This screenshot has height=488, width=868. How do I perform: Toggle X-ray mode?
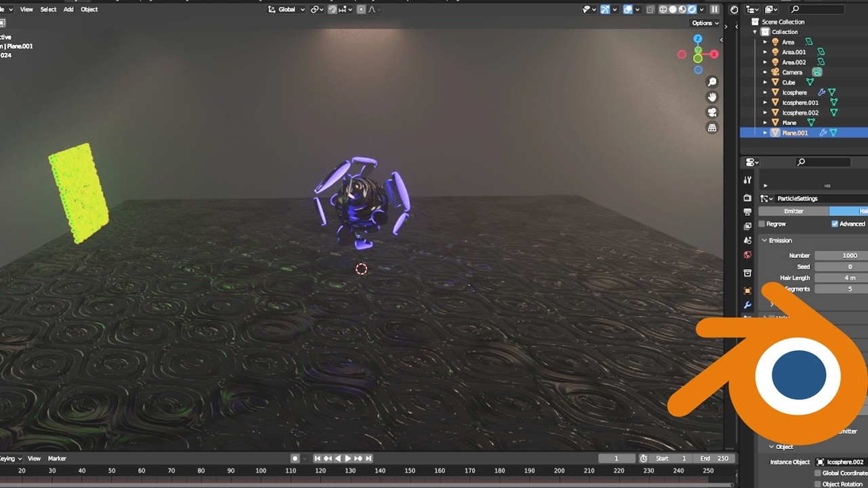(x=650, y=9)
